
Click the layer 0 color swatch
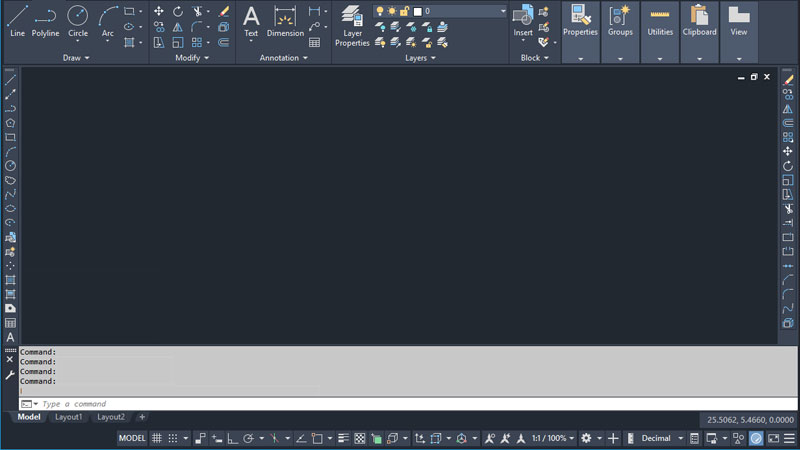(x=418, y=11)
